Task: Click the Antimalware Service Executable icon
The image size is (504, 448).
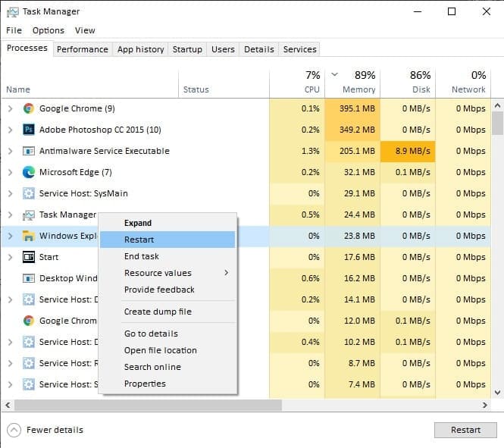Action: coord(29,151)
